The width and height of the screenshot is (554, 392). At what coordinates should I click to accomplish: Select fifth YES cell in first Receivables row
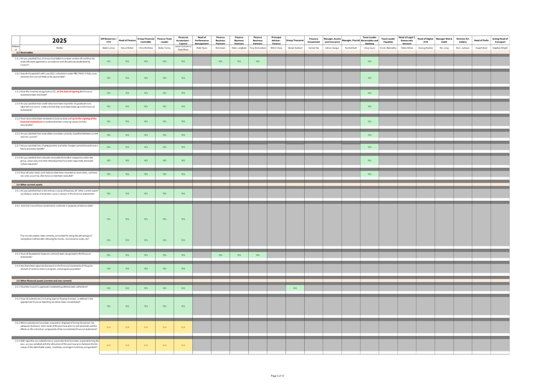(x=183, y=61)
